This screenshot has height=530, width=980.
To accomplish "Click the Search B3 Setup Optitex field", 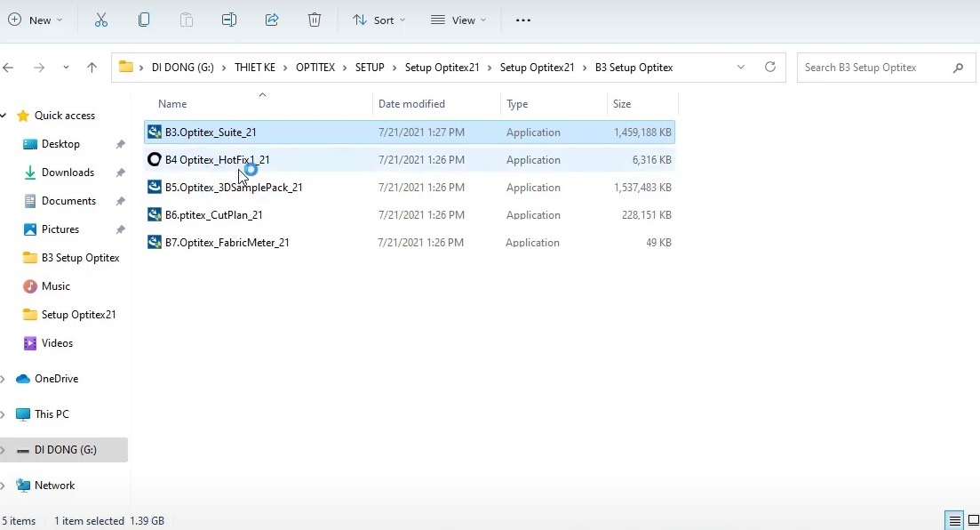I will [x=874, y=68].
